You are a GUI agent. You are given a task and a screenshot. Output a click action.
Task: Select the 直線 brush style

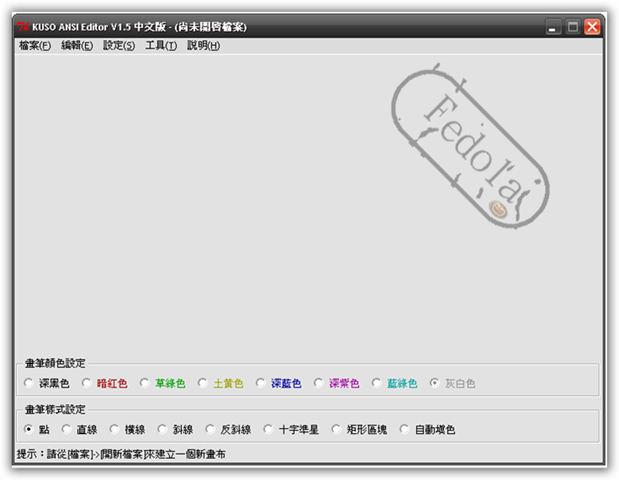click(x=67, y=430)
